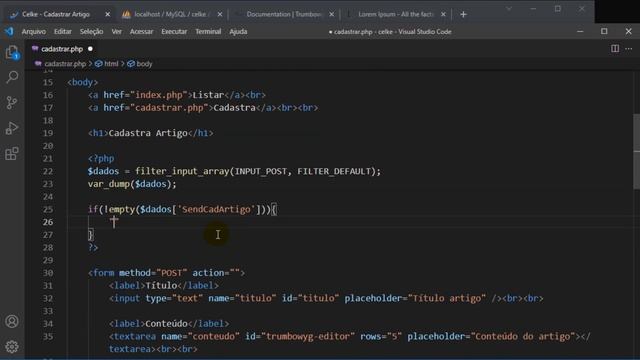Click body in the breadcrumb
This screenshot has height=360, width=640.
(x=144, y=64)
